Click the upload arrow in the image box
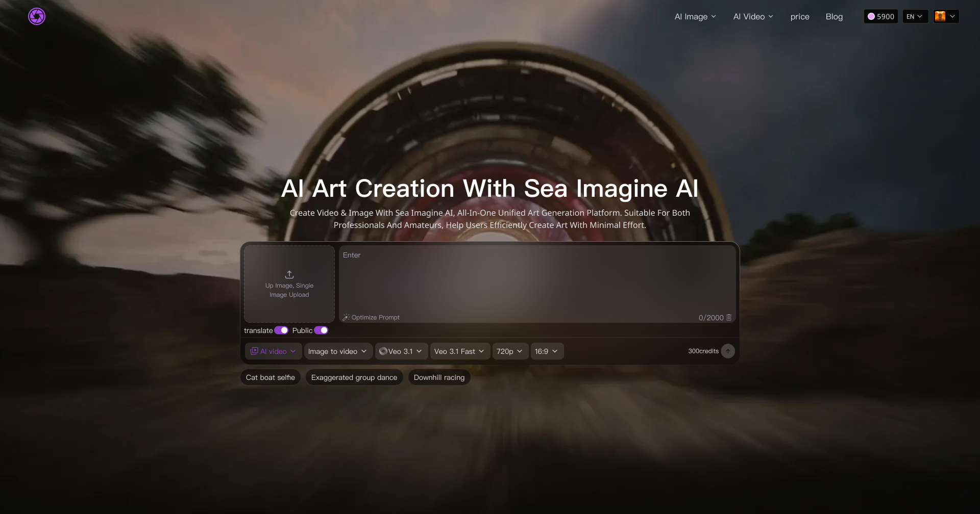980x514 pixels. [x=289, y=274]
